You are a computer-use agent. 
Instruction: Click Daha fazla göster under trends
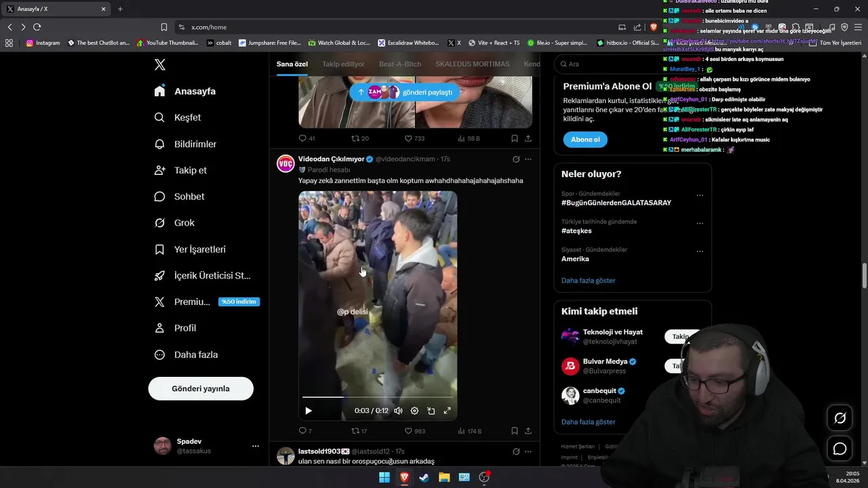click(589, 281)
